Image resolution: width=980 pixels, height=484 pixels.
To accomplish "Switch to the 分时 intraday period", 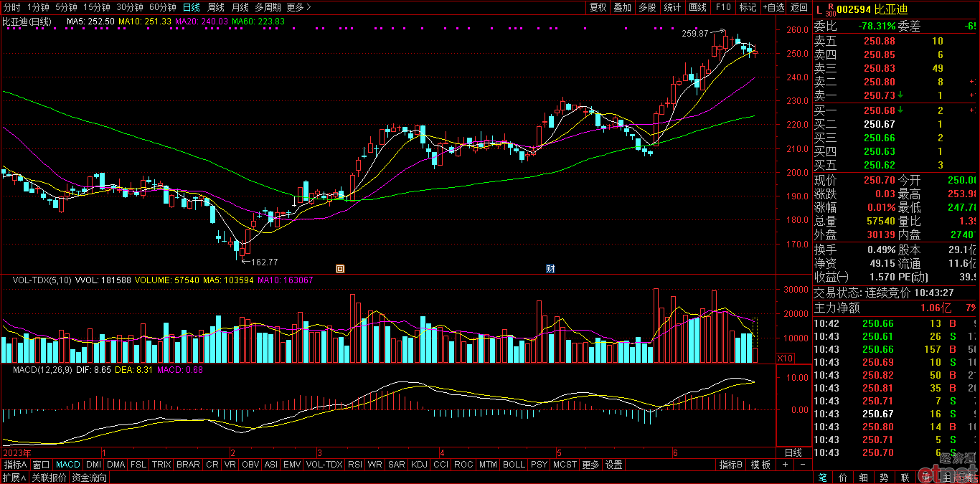I will pyautogui.click(x=12, y=7).
